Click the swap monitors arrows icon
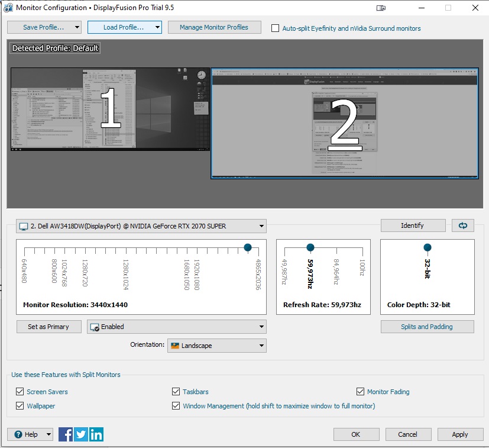The width and height of the screenshot is (489, 448). tap(462, 225)
